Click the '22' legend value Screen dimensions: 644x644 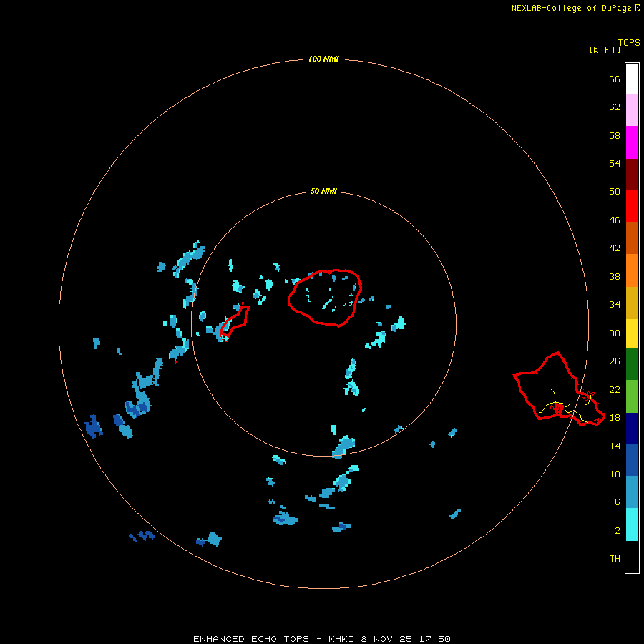tap(615, 389)
